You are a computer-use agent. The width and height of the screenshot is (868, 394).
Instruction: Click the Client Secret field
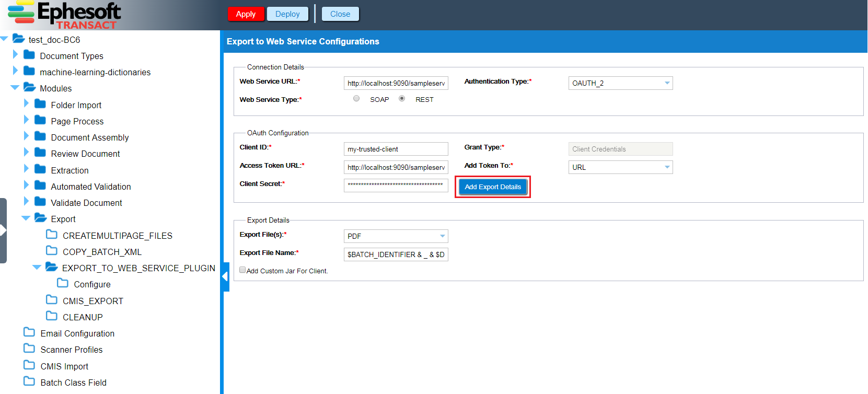tap(396, 185)
